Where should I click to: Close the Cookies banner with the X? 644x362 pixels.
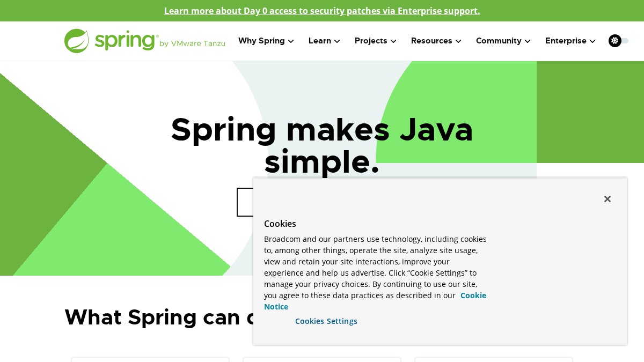tap(608, 199)
